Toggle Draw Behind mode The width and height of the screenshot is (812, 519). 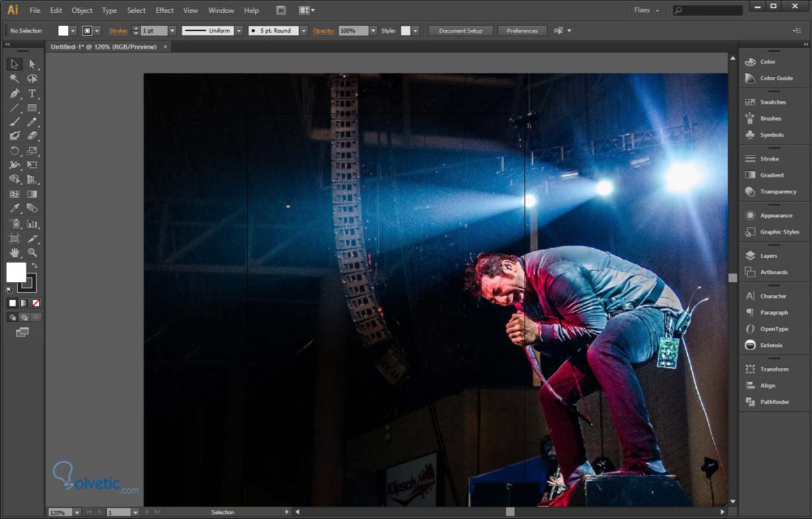point(24,317)
